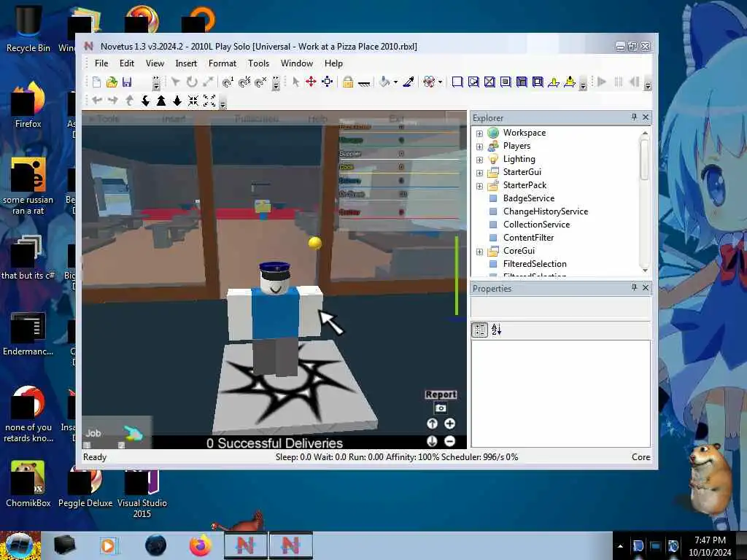Open the View menu
Screen dimensions: 747x560
[x=155, y=63]
